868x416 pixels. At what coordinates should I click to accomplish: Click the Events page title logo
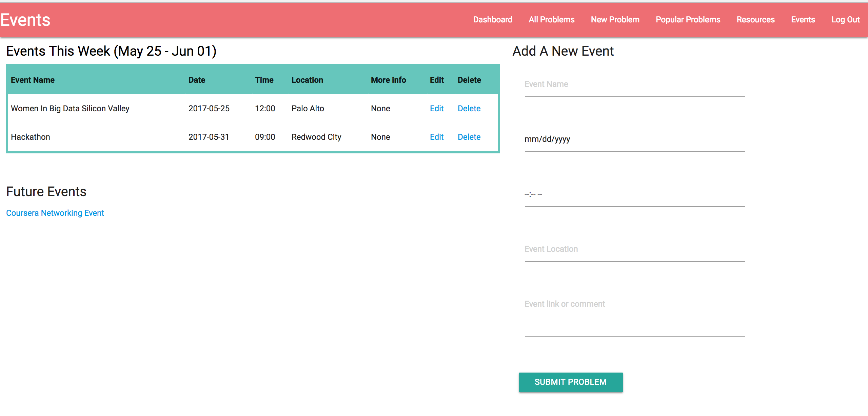[25, 20]
